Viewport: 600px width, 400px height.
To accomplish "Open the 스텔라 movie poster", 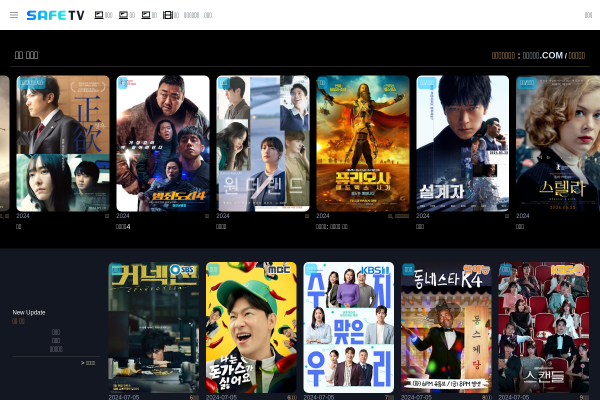I will tap(558, 144).
